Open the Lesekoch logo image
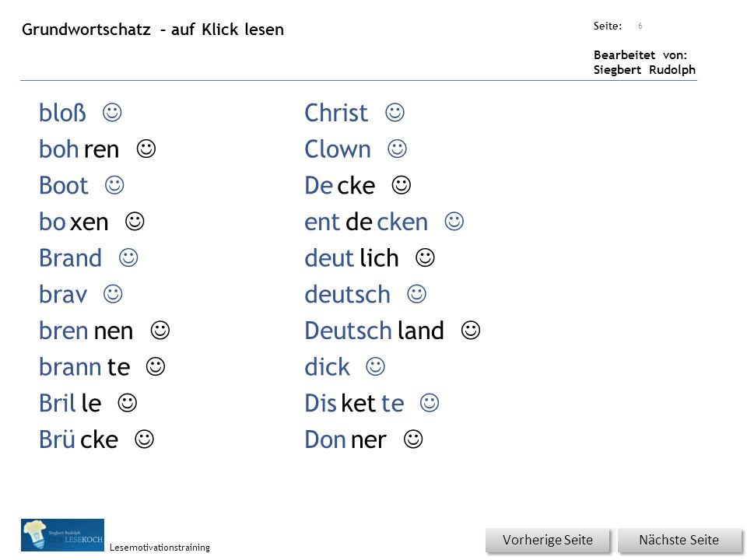Image resolution: width=747 pixels, height=560 pixels. 62,535
